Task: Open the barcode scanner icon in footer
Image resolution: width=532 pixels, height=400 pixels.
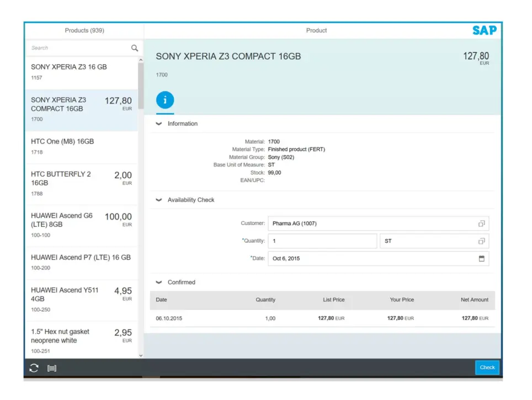Action: pos(52,369)
